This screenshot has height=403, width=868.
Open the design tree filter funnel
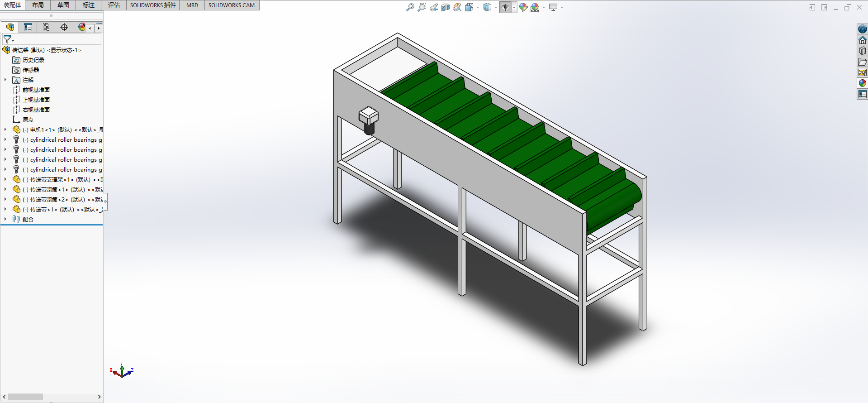[x=8, y=39]
